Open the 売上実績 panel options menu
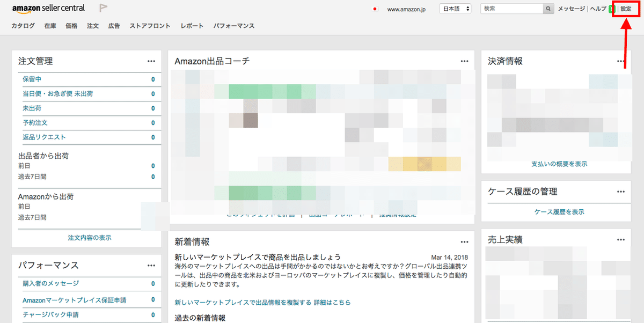Image resolution: width=644 pixels, height=323 pixels. tap(622, 239)
